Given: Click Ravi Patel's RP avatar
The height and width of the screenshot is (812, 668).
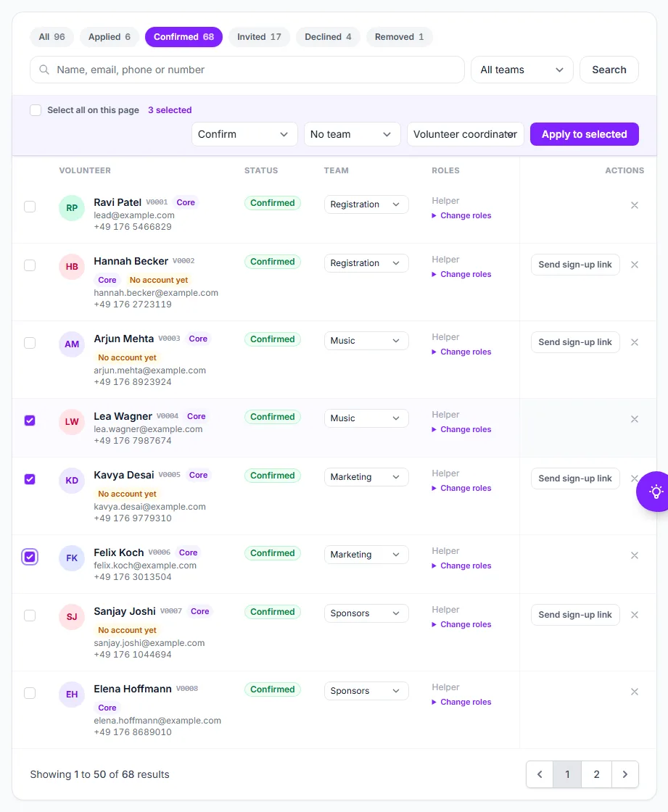Looking at the screenshot, I should (x=72, y=207).
